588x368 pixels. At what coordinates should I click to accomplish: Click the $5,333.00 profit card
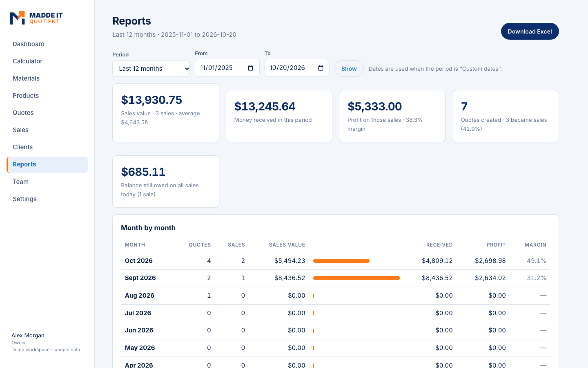click(392, 116)
